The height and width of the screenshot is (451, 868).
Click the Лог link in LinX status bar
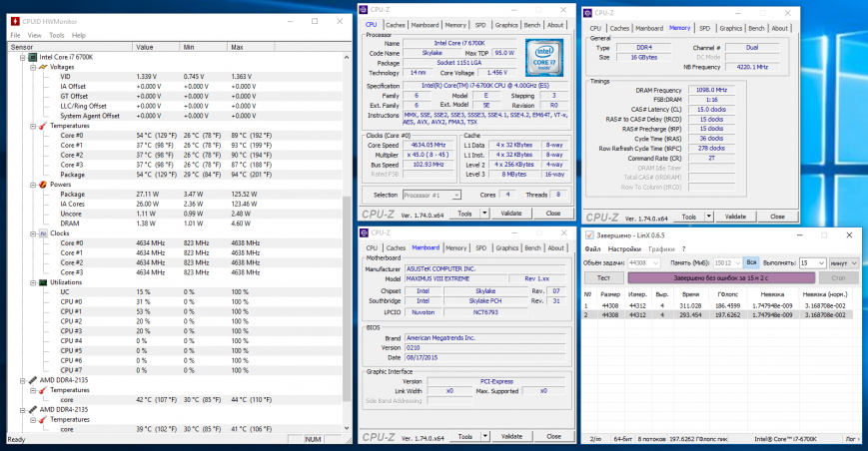tap(850, 439)
